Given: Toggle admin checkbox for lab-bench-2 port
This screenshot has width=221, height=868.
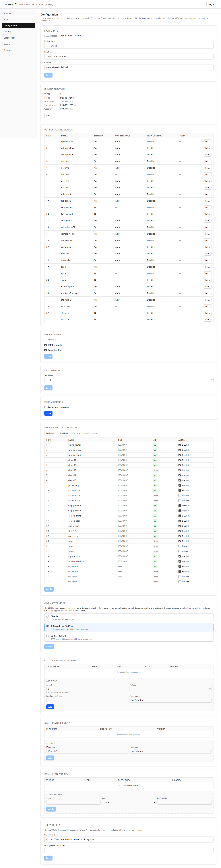Looking at the screenshot, I should click(x=180, y=496).
